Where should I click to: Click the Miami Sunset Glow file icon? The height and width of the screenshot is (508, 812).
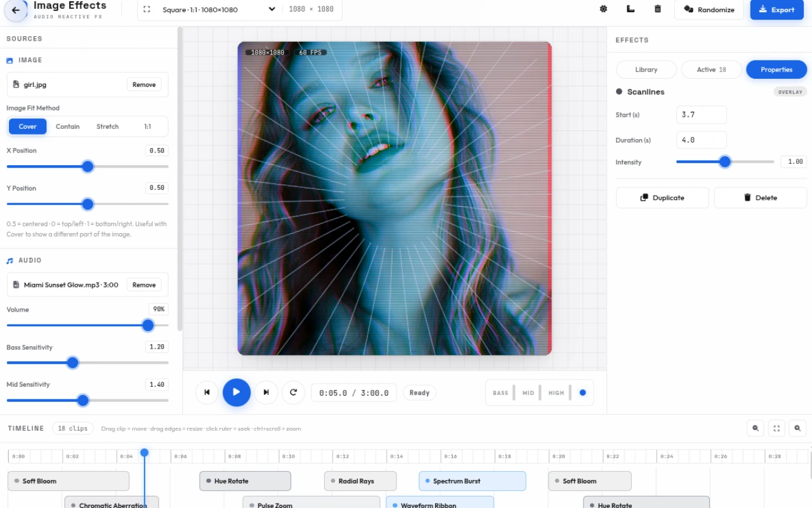click(x=16, y=285)
